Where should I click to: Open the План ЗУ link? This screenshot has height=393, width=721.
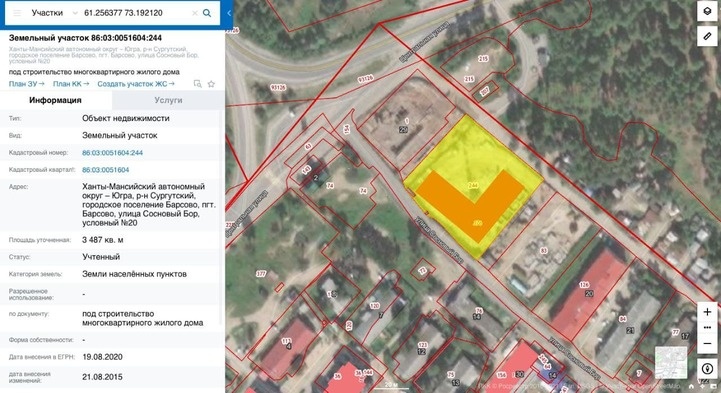(x=27, y=84)
